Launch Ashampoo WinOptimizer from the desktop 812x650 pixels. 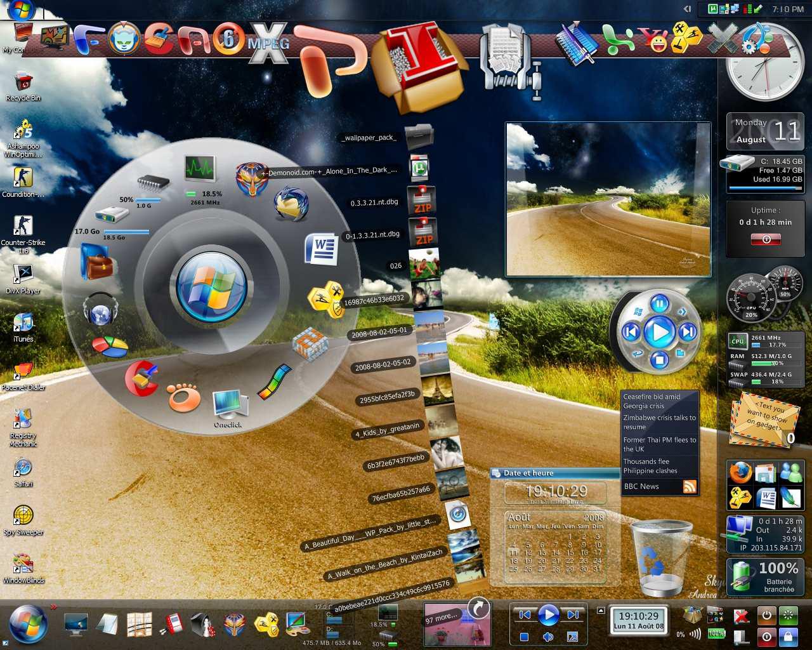(x=23, y=137)
